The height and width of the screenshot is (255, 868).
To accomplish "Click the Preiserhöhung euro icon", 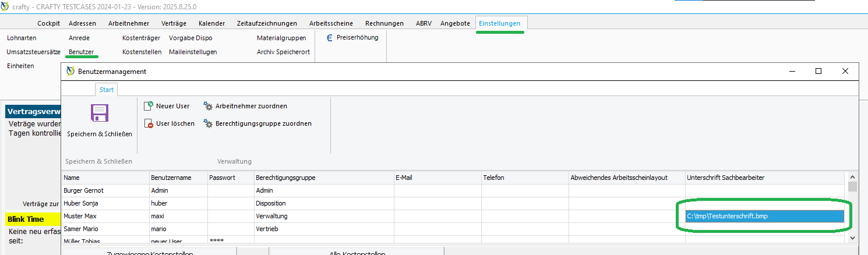I will pyautogui.click(x=329, y=38).
